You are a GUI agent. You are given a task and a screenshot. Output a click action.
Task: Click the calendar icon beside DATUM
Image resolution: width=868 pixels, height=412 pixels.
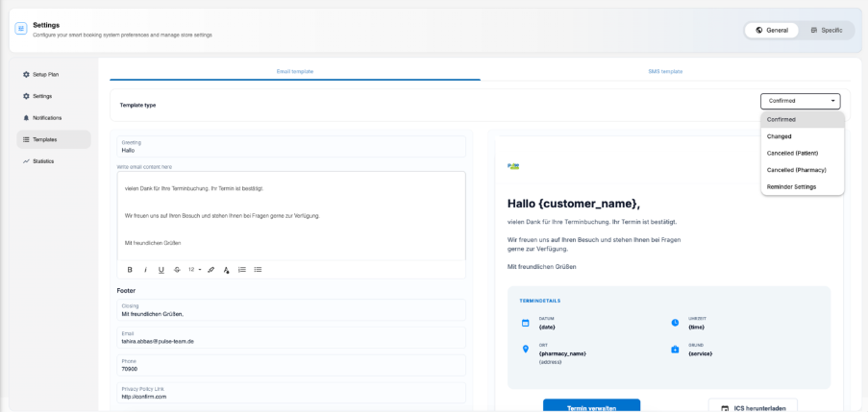tap(526, 323)
